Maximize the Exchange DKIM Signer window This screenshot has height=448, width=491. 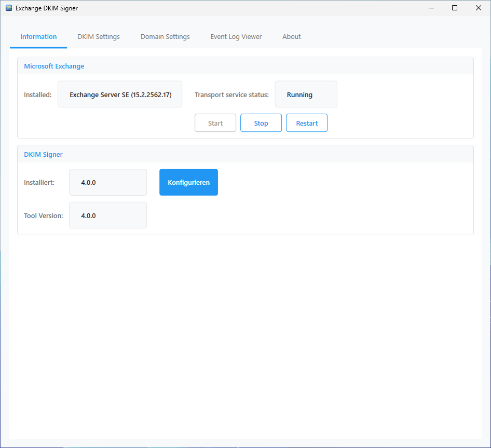454,8
